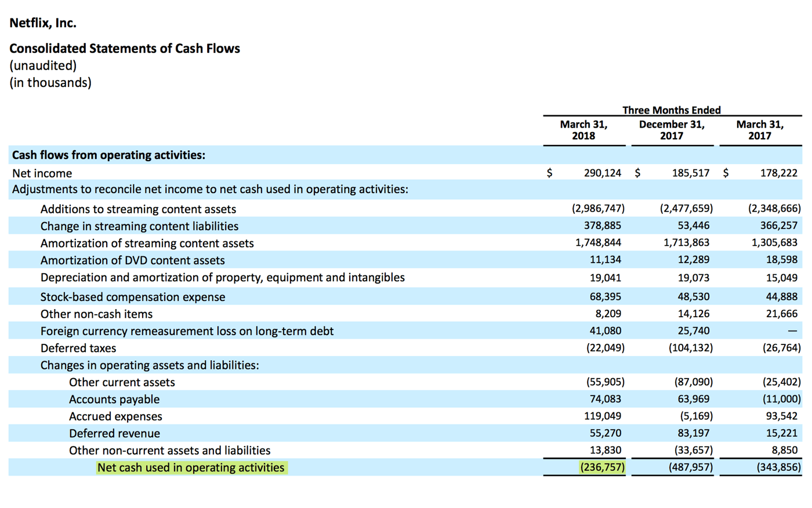Select the value 19,073
812x508 pixels.
click(x=694, y=278)
